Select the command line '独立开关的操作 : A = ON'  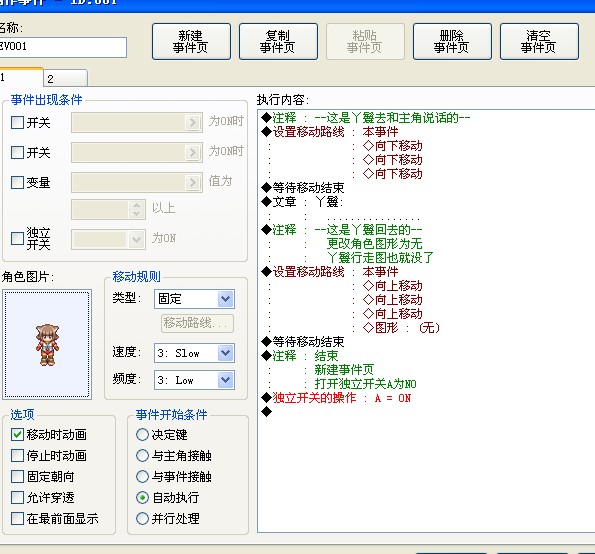(336, 398)
